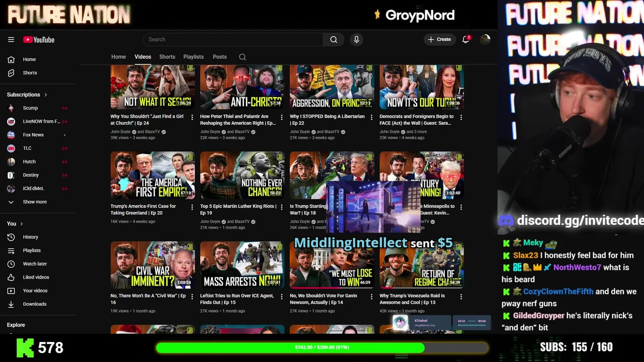644x362 pixels.
Task: Switch to the channel Home tab
Action: tap(119, 57)
